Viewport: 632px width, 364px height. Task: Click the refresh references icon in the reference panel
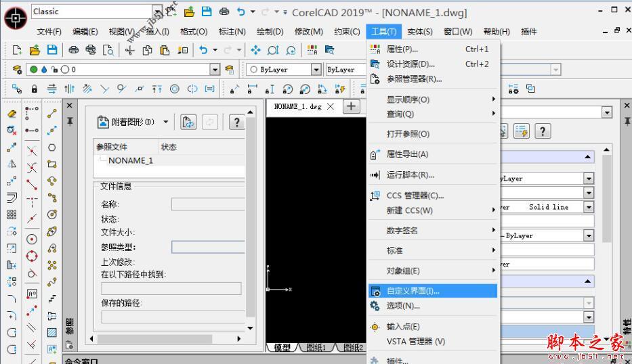click(188, 122)
